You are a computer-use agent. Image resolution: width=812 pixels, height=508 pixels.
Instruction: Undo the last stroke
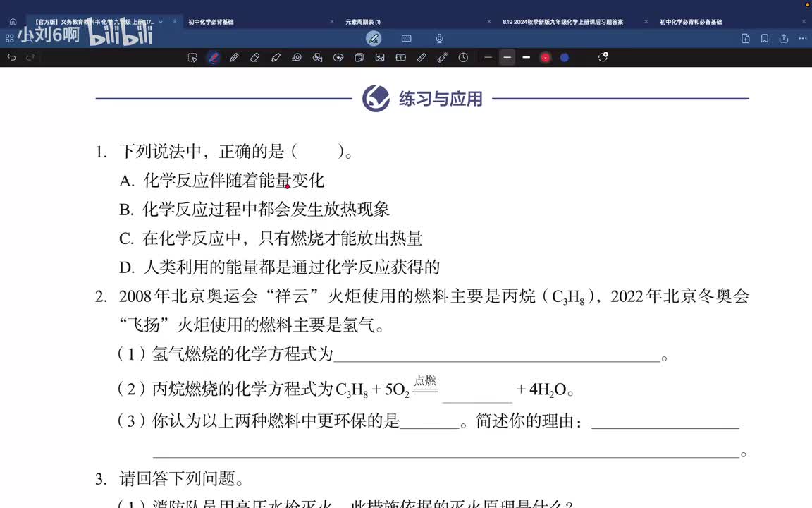click(11, 58)
